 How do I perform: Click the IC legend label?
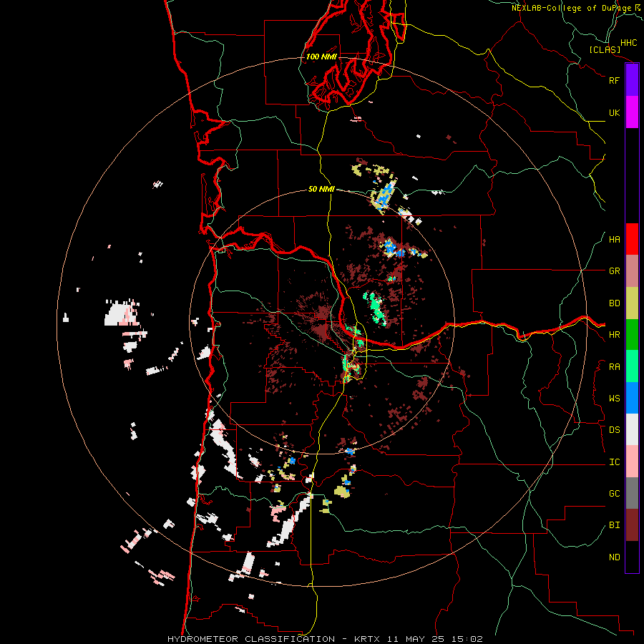[x=614, y=462]
